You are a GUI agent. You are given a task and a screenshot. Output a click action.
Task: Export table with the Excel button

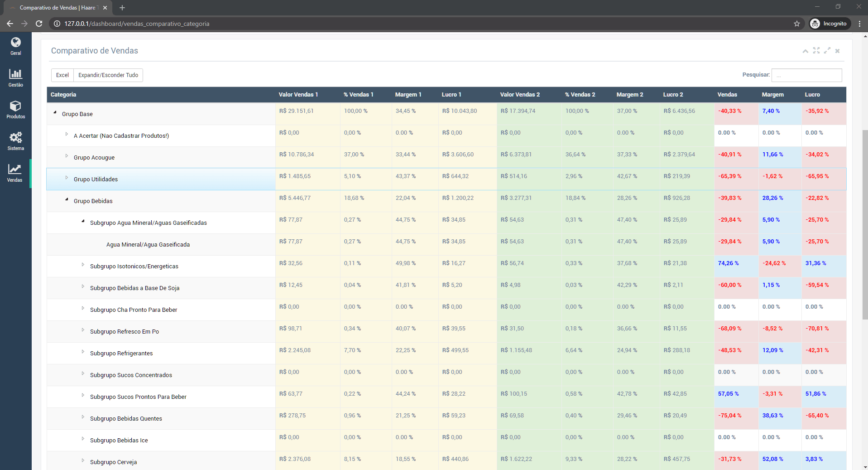(62, 75)
